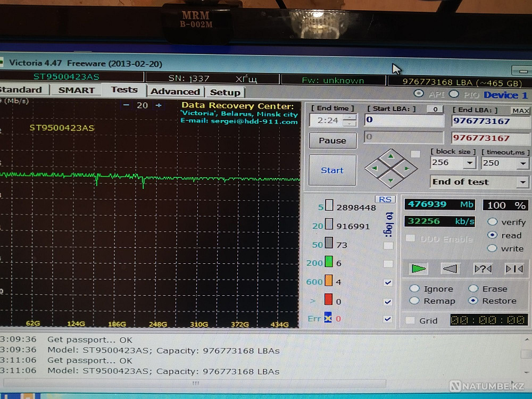This screenshot has width=532, height=399.
Task: Choose the Remap bad block option
Action: [x=414, y=301]
